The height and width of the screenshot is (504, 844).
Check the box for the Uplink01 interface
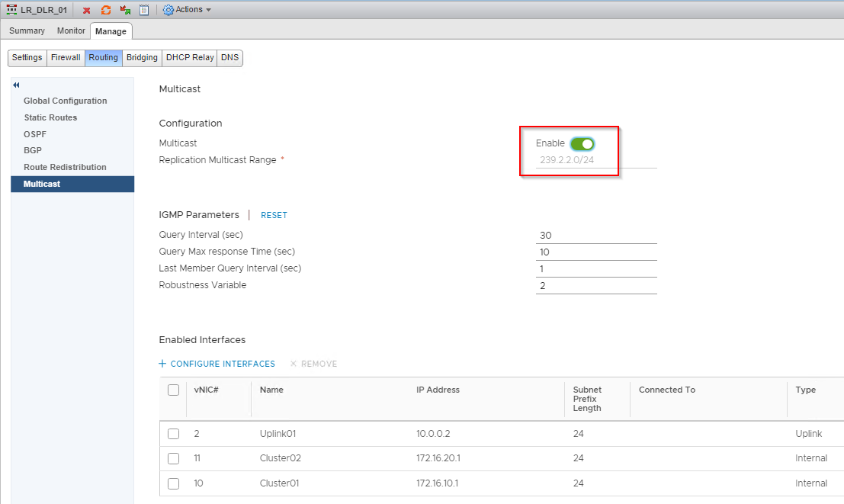coord(173,434)
